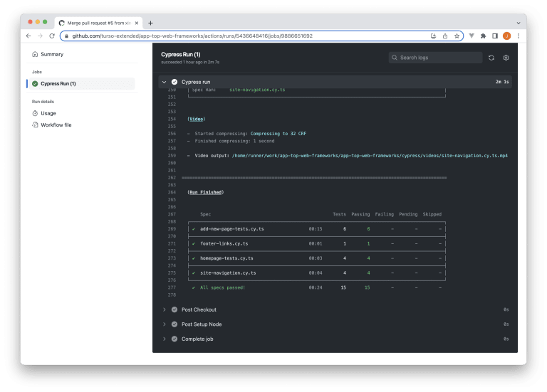The height and width of the screenshot is (392, 547).
Task: Click add-new-page-tests.cy.ts spec row
Action: (317, 229)
